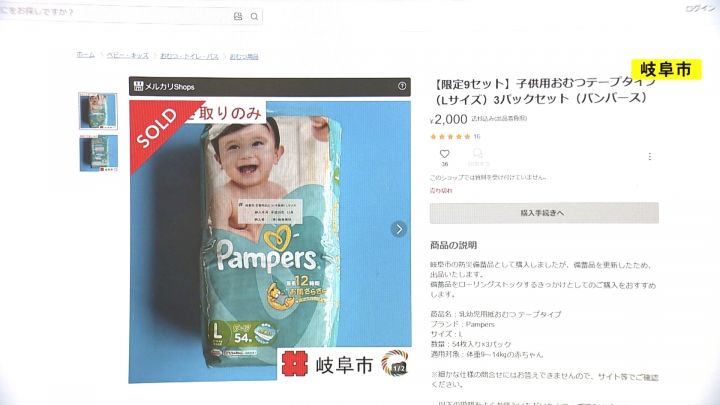Select second product thumbnail image

pyautogui.click(x=98, y=153)
